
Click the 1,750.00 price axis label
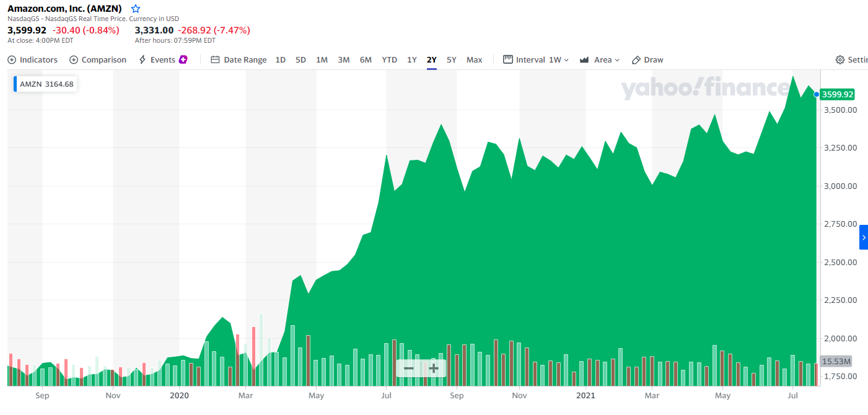840,376
